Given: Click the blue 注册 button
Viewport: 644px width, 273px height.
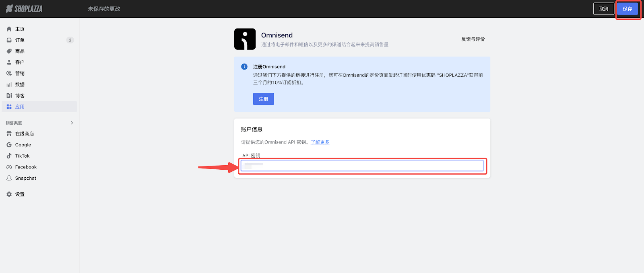Looking at the screenshot, I should click(264, 99).
